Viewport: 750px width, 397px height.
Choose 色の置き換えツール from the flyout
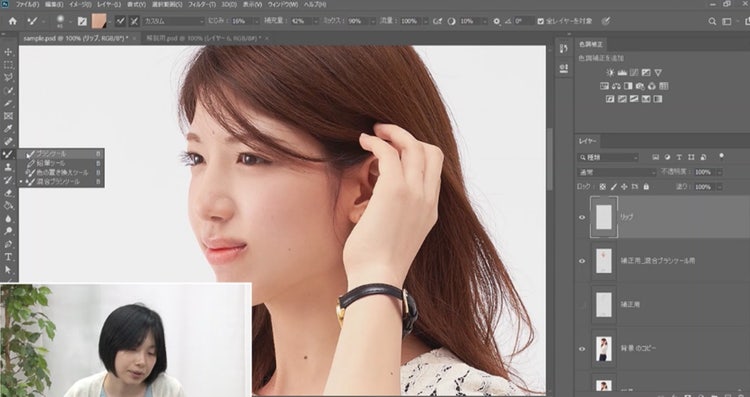[61, 172]
